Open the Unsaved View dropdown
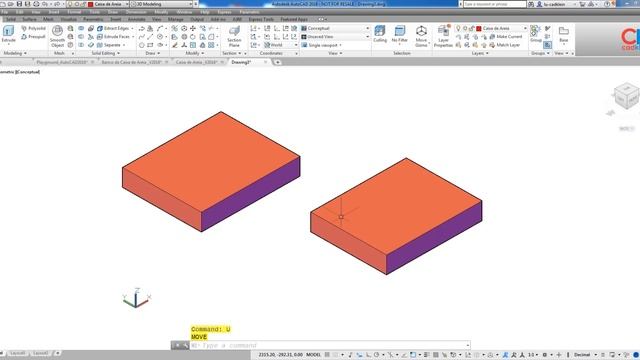This screenshot has height=360, width=640. [x=335, y=37]
